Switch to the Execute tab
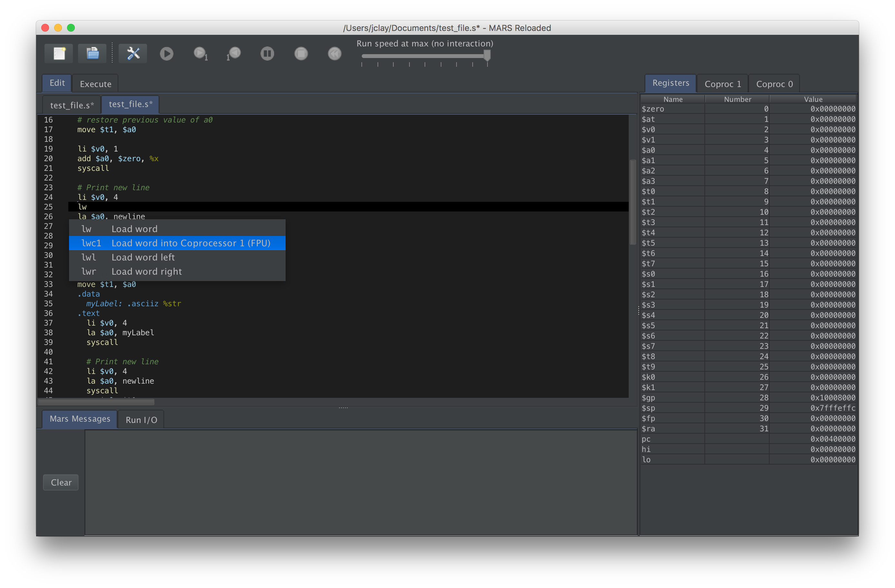 [96, 83]
